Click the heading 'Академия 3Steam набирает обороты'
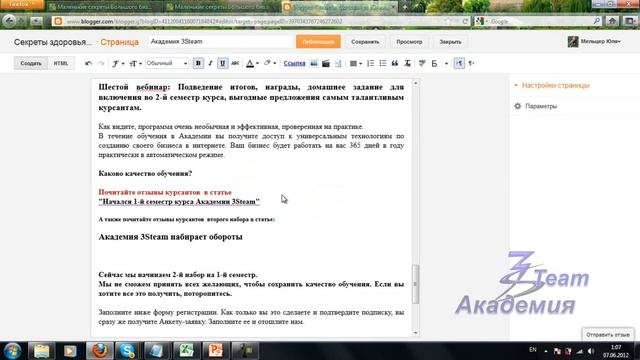 coord(171,237)
